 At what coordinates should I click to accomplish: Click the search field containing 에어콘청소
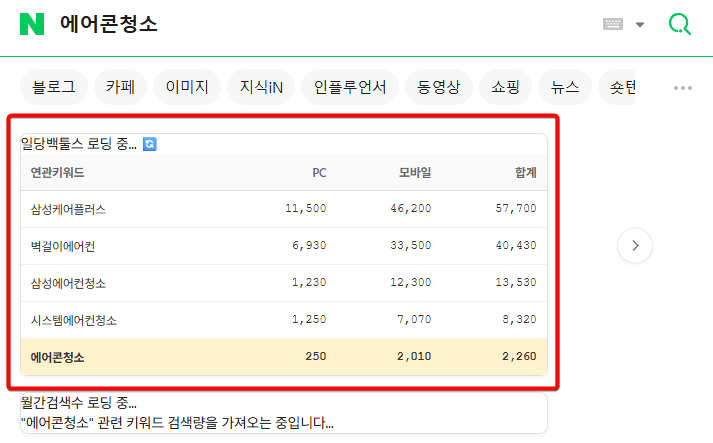(300, 25)
